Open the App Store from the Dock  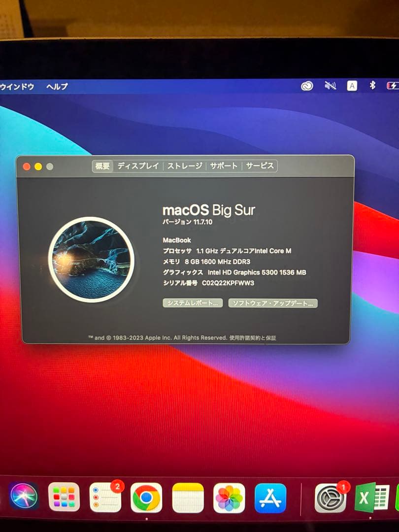coord(269,499)
